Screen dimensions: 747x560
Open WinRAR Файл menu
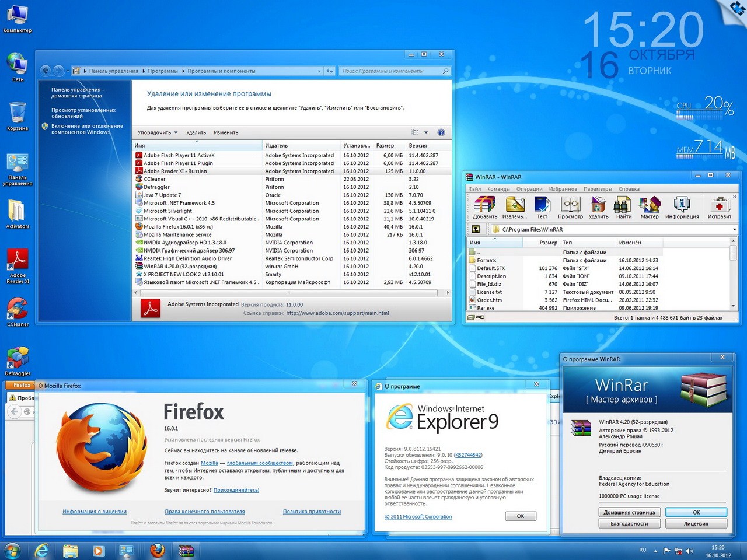(474, 189)
